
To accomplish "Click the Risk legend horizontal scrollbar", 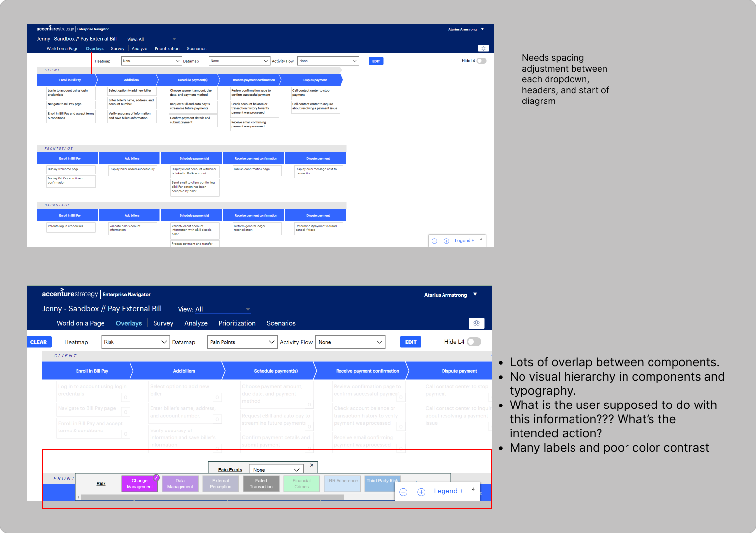I will tap(212, 497).
